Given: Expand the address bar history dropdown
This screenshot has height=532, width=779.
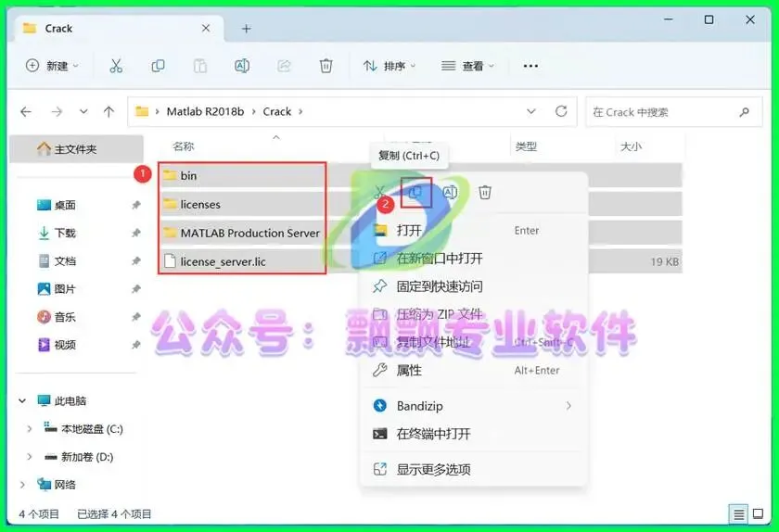Looking at the screenshot, I should point(531,111).
